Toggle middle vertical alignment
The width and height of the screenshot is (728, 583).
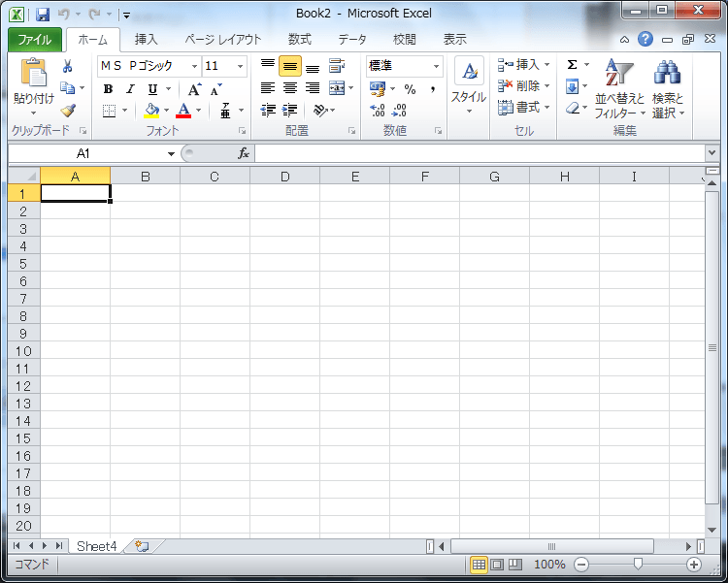pos(290,66)
